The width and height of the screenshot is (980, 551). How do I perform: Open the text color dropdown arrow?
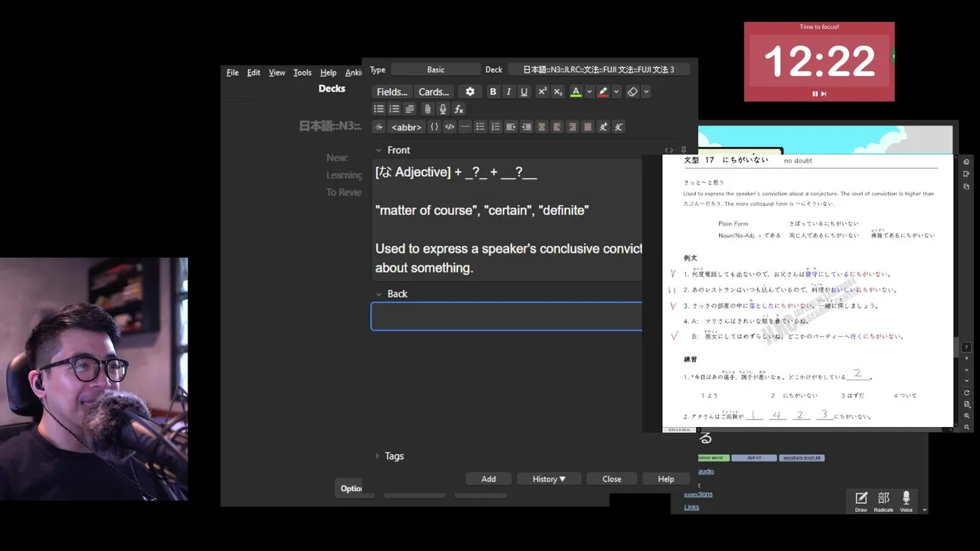point(589,92)
